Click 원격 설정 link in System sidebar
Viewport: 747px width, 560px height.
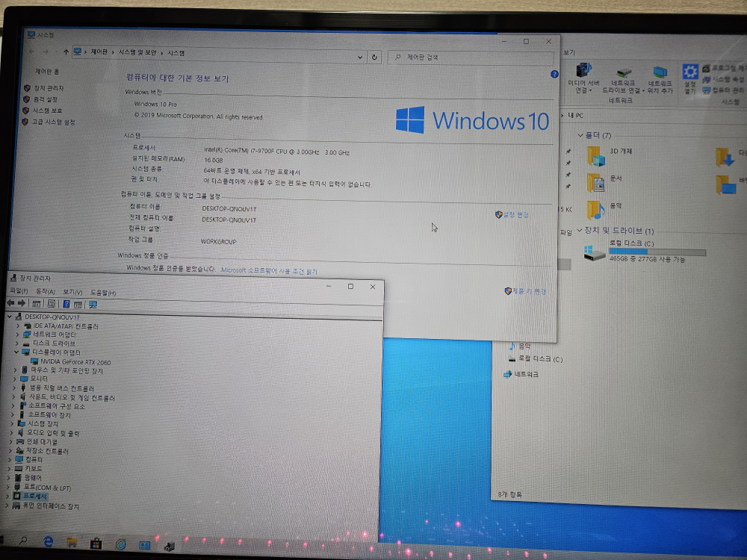[46, 99]
